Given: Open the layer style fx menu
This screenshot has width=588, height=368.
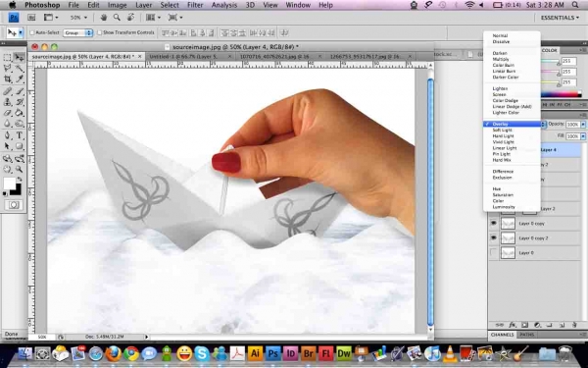Looking at the screenshot, I should tap(513, 325).
